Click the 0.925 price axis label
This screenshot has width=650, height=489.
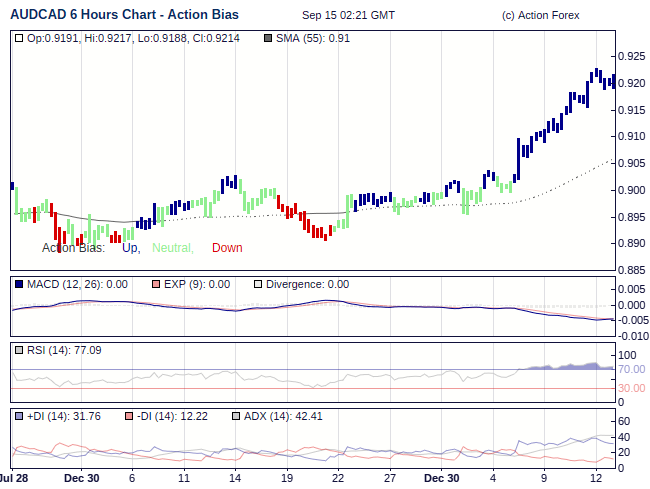pos(632,56)
